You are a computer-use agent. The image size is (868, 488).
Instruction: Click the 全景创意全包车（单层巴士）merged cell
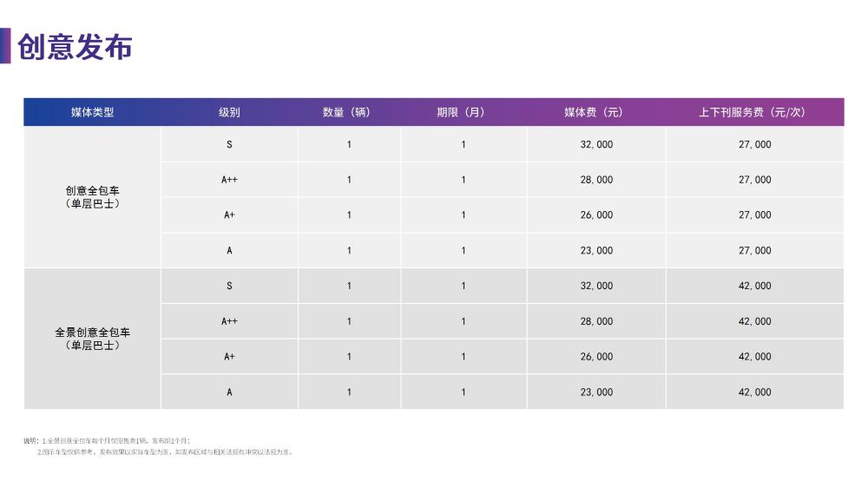pyautogui.click(x=92, y=339)
